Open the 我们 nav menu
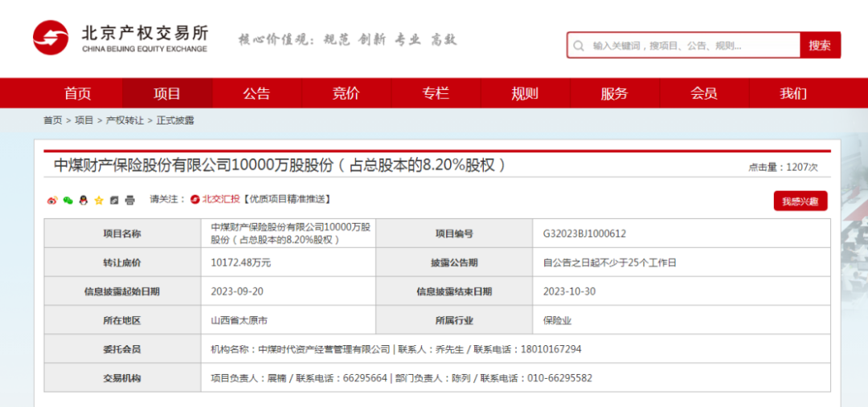Image resolution: width=868 pixels, height=407 pixels. coord(793,93)
